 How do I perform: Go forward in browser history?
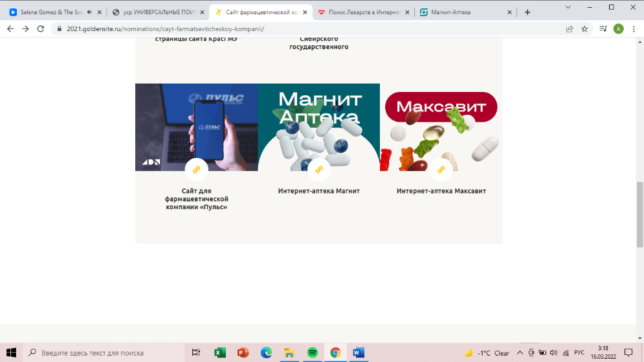pyautogui.click(x=25, y=28)
